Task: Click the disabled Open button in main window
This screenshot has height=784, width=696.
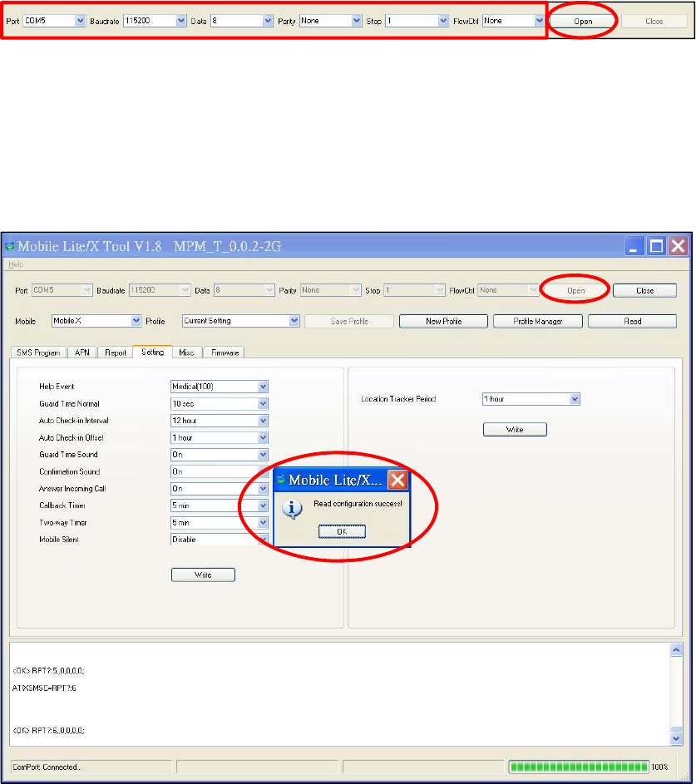Action: (x=575, y=290)
